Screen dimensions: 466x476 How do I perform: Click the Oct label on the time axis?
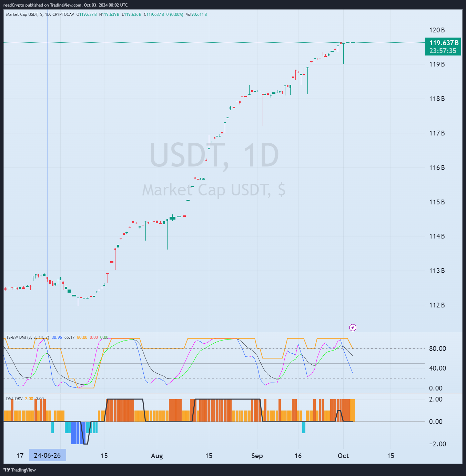(x=343, y=456)
